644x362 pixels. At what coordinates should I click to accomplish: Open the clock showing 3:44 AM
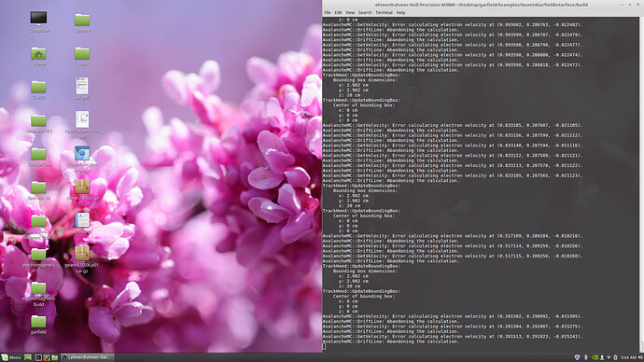628,357
